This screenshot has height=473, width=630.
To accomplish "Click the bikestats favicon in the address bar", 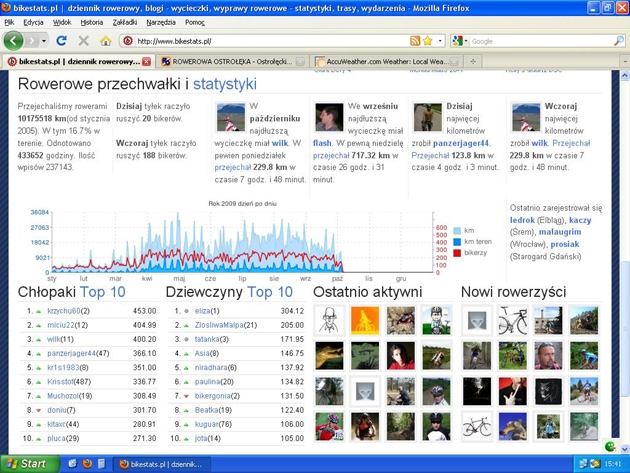I will 127,41.
